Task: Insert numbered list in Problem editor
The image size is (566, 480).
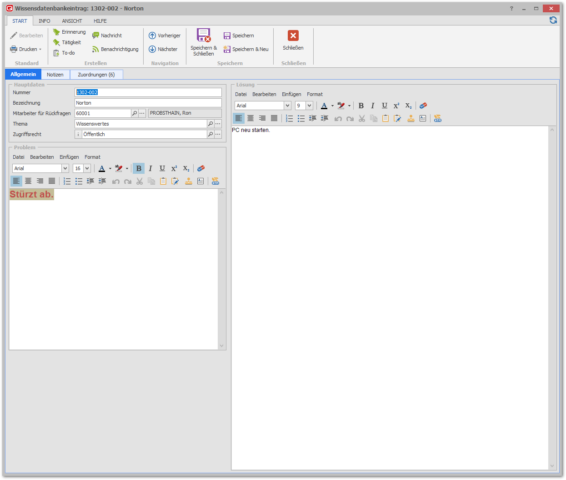Action: pos(67,181)
